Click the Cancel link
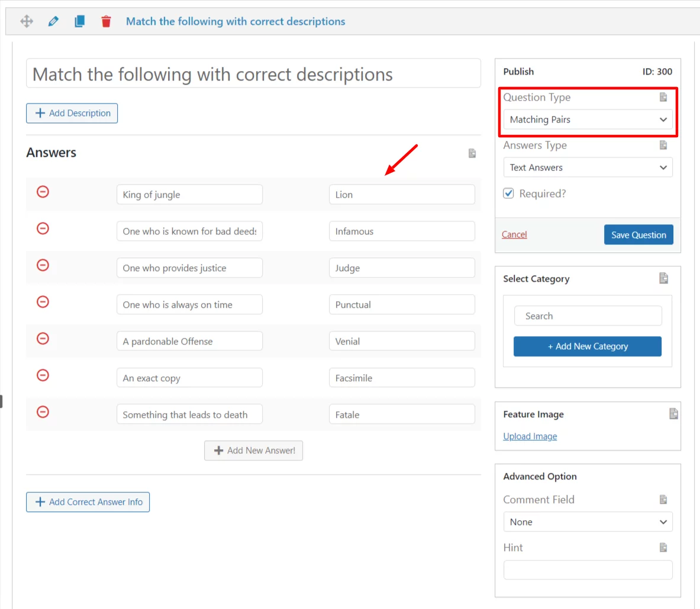This screenshot has width=700, height=609. coord(514,234)
